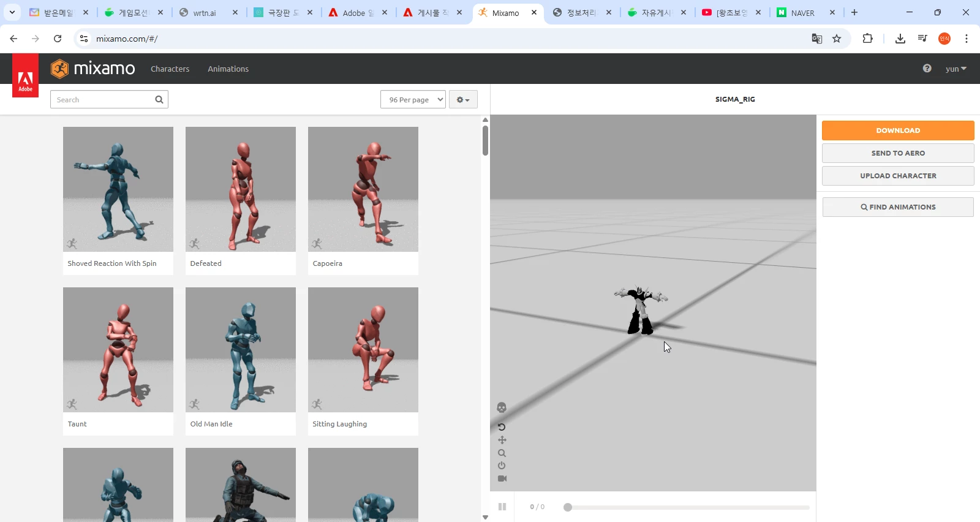Reload the page

pyautogui.click(x=58, y=39)
